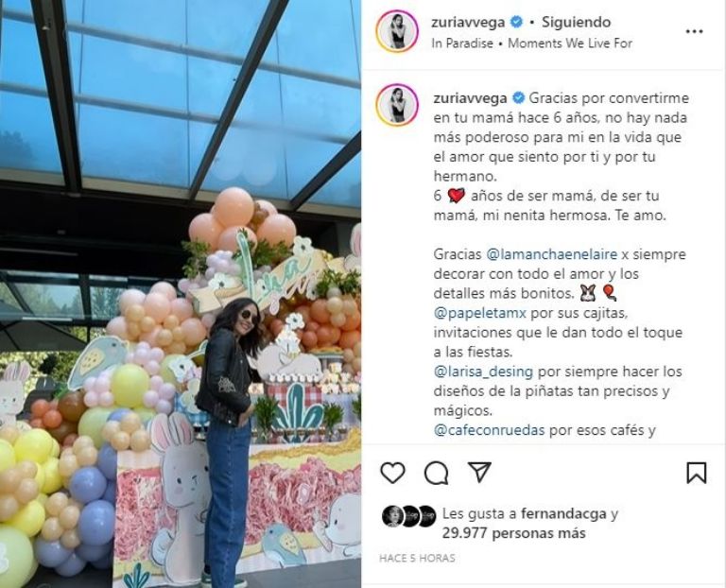Click the liker avatars next to Les gusta
Screen dimensions: 726x588
(x=408, y=516)
